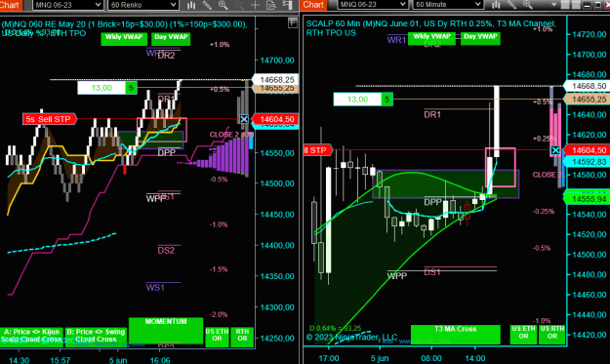Zoom in on the Renko chart
This screenshot has height=364, width=610.
point(223,5)
